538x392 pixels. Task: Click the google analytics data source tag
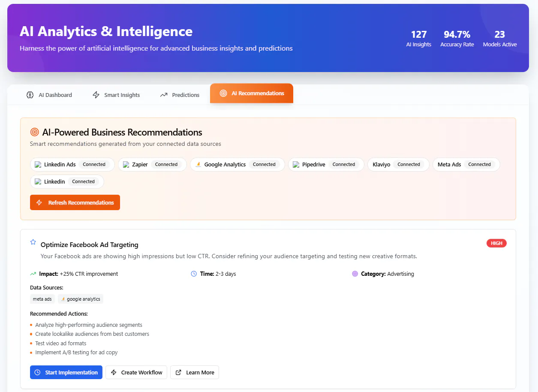pos(81,299)
